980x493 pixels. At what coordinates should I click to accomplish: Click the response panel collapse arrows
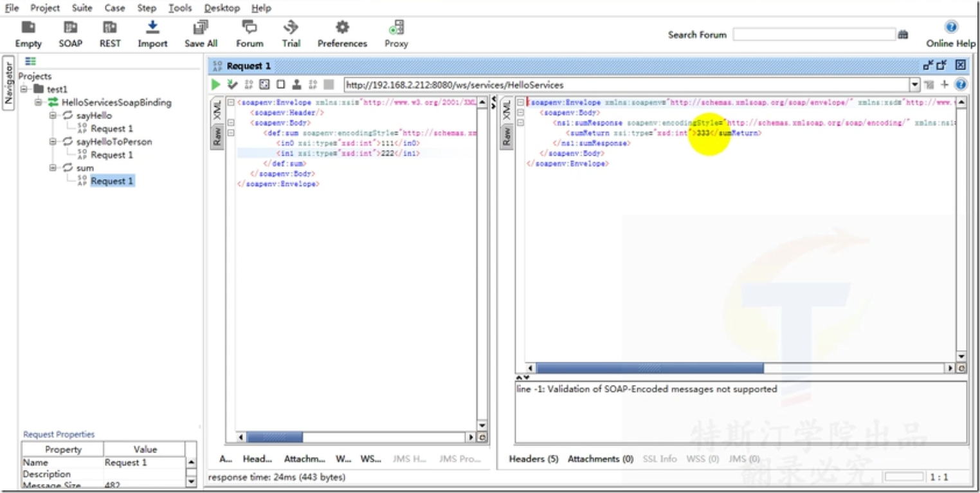[x=523, y=377]
